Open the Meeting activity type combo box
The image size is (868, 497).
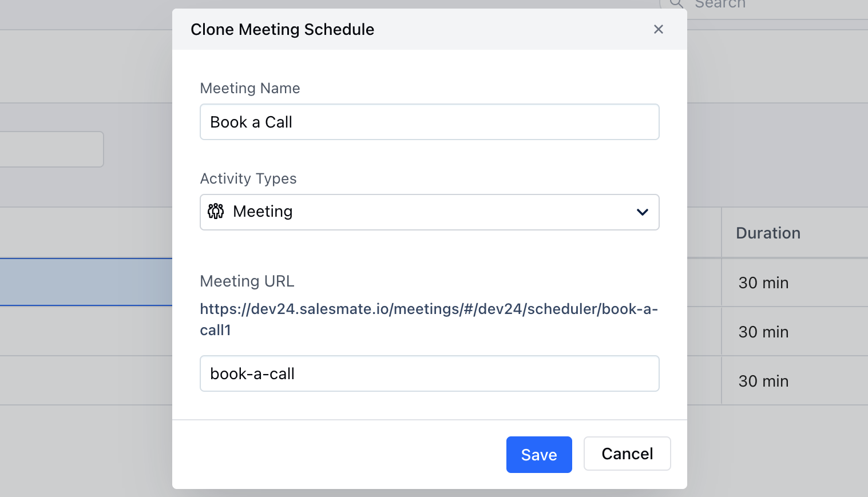430,212
